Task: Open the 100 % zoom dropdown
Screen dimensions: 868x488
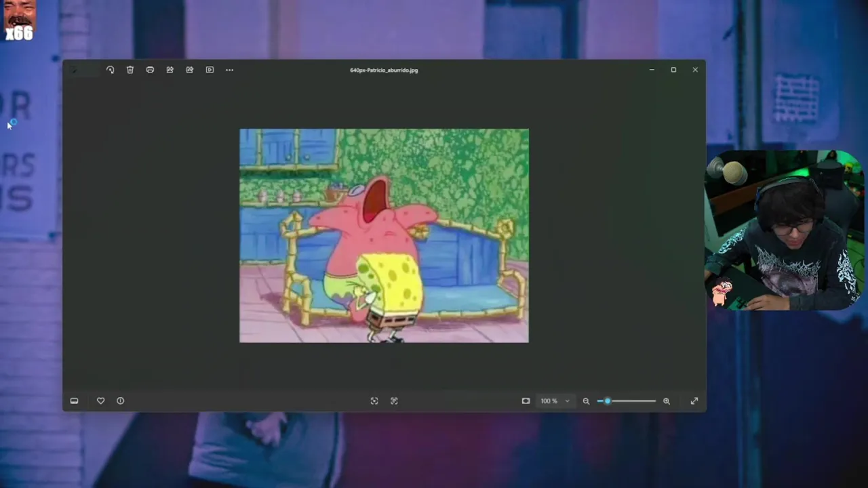Action: tap(555, 401)
